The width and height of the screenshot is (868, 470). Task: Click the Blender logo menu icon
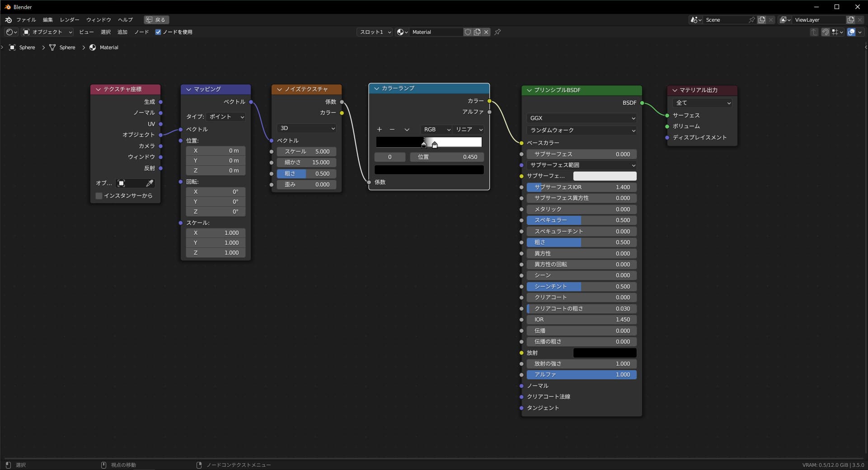[x=8, y=20]
